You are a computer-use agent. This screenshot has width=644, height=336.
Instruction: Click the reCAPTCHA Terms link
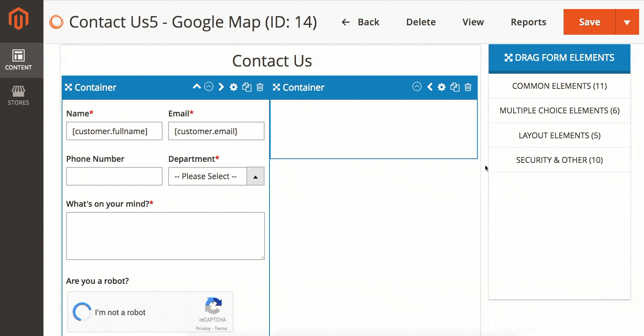(x=221, y=328)
